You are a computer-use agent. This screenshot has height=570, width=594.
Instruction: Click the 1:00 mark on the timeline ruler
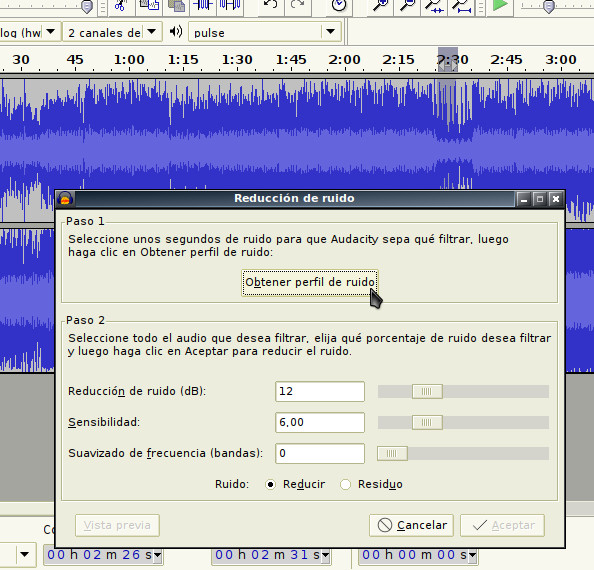point(129,60)
